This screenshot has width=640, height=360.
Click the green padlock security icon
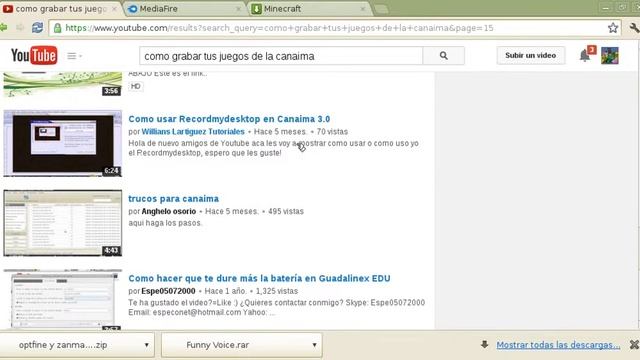[x=58, y=28]
